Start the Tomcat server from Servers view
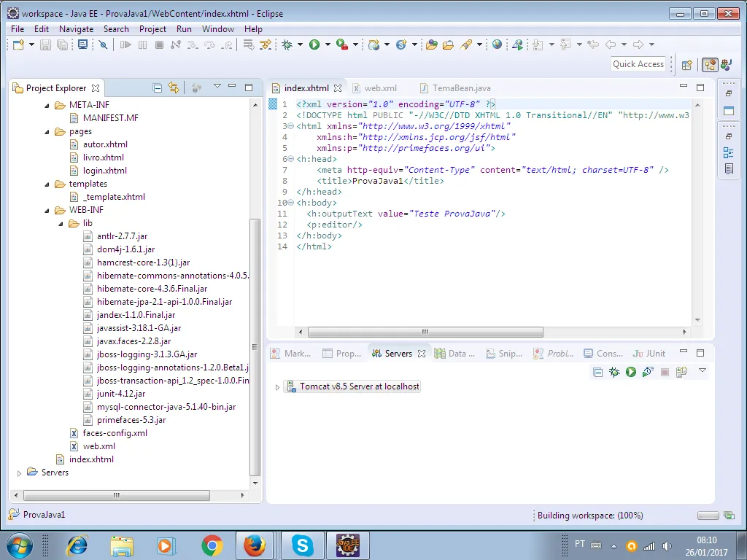The image size is (747, 560). point(631,372)
